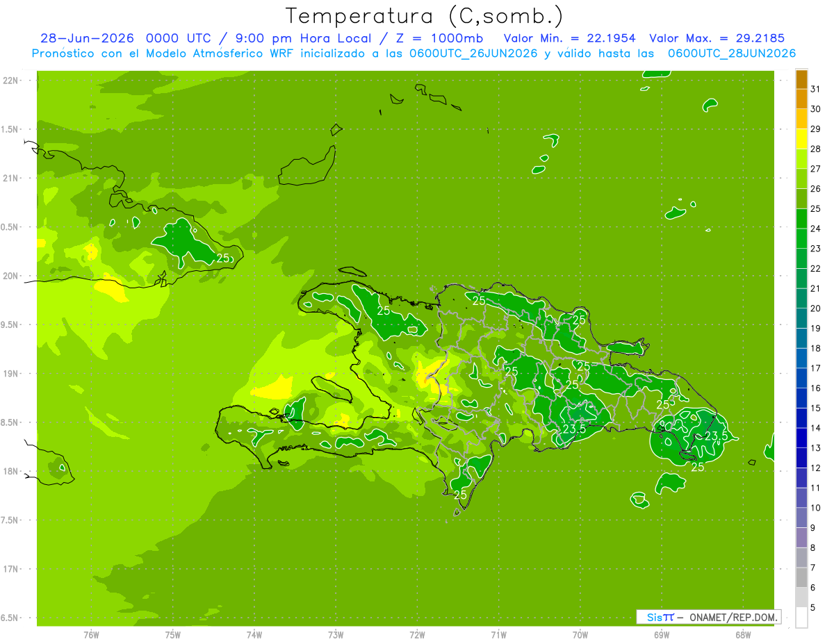
Task: Click the 74W longitude axis label
Action: pos(254,635)
